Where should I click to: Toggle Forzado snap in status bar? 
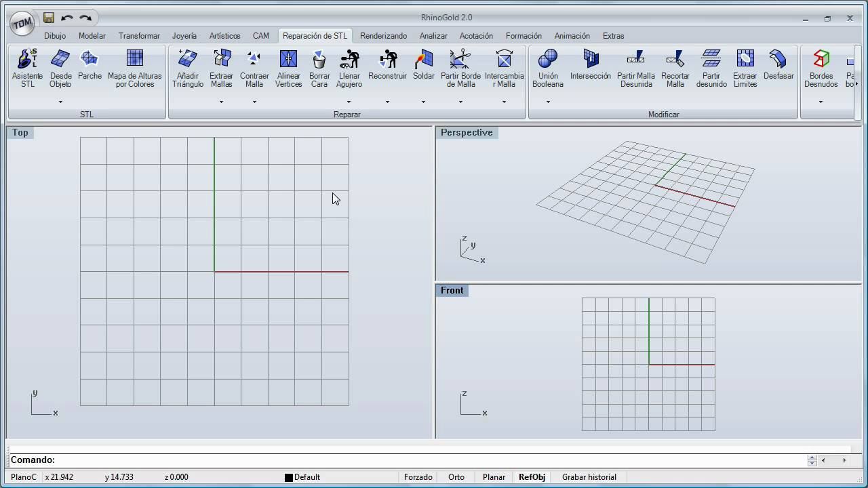tap(418, 477)
